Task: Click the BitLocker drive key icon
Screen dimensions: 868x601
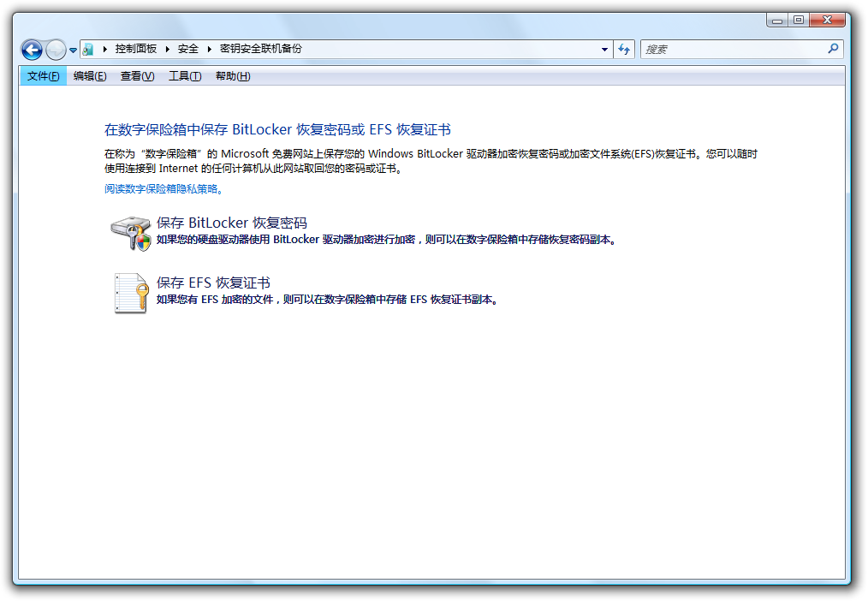Action: [x=131, y=234]
